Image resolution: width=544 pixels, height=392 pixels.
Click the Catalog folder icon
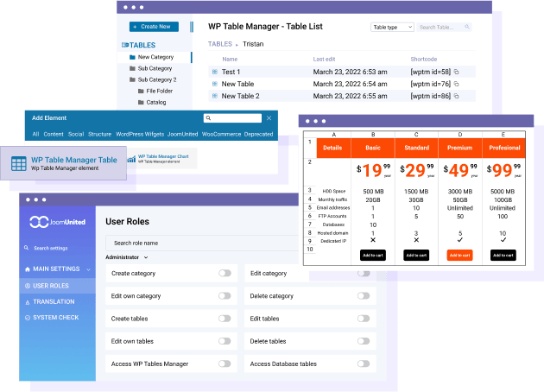[141, 103]
